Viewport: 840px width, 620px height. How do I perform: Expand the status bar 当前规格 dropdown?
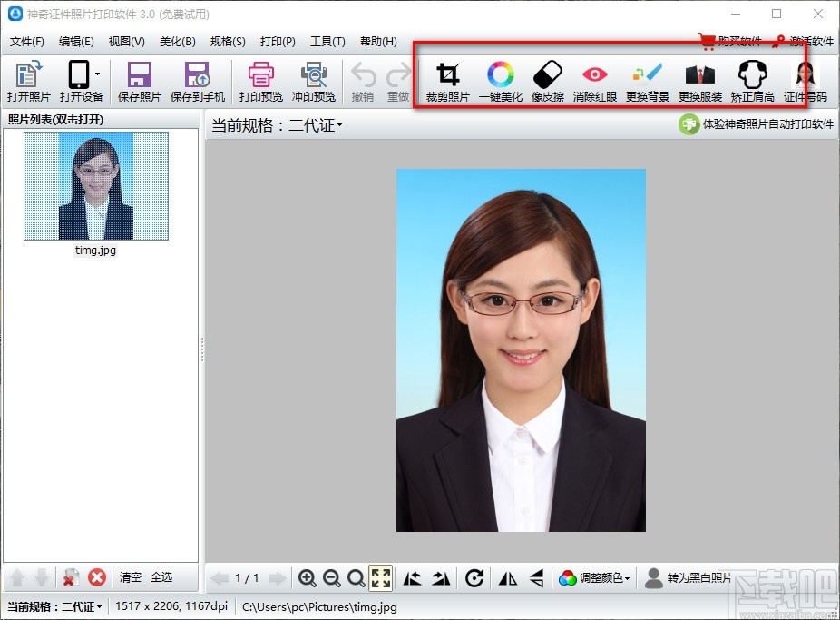pos(55,606)
